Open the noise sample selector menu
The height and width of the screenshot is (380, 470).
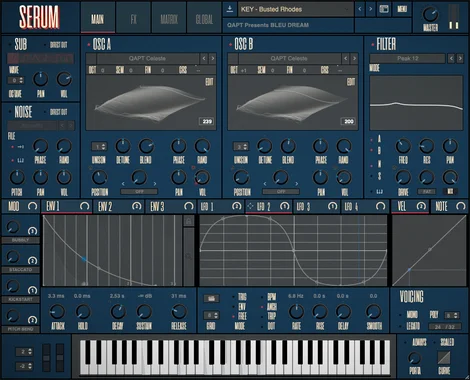[x=32, y=125]
